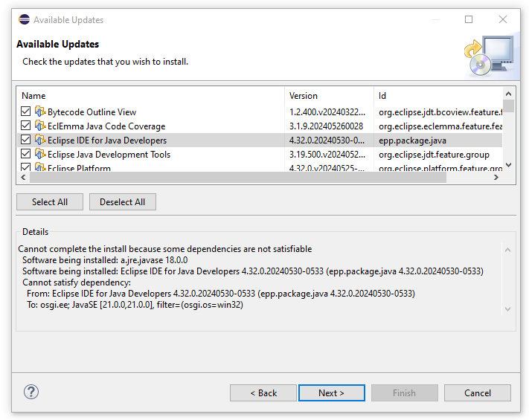This screenshot has width=529, height=420.
Task: Uncheck the Bytecode Outline View checkbox
Action: 26,112
